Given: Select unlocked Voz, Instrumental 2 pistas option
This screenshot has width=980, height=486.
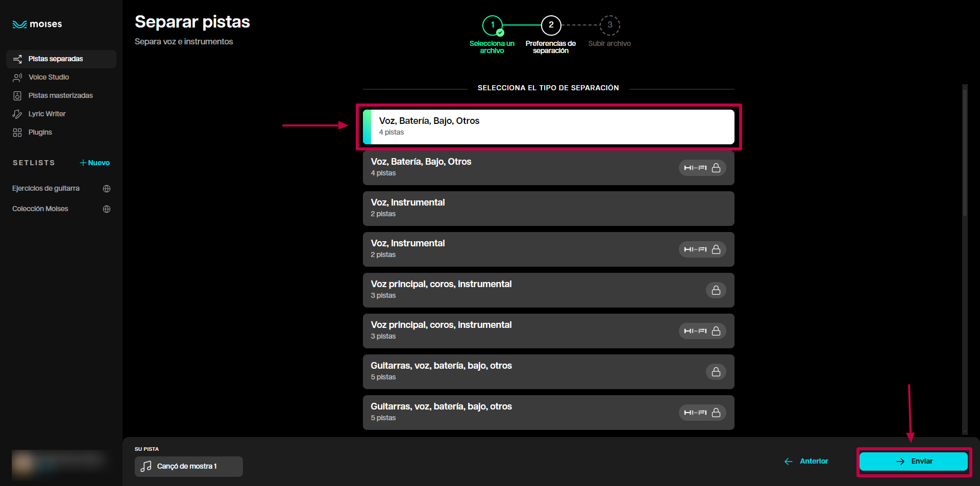Looking at the screenshot, I should click(548, 209).
